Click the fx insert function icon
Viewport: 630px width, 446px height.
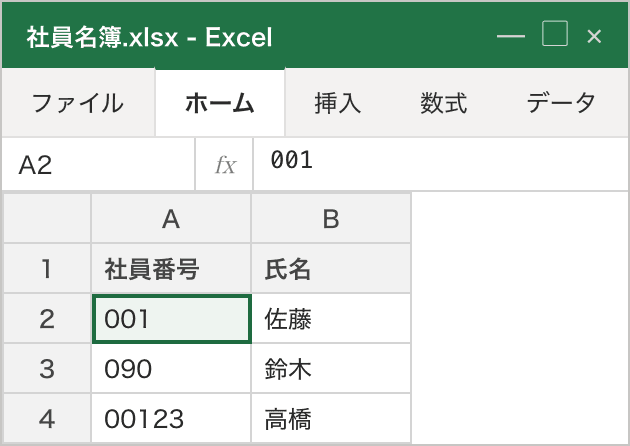tap(225, 164)
